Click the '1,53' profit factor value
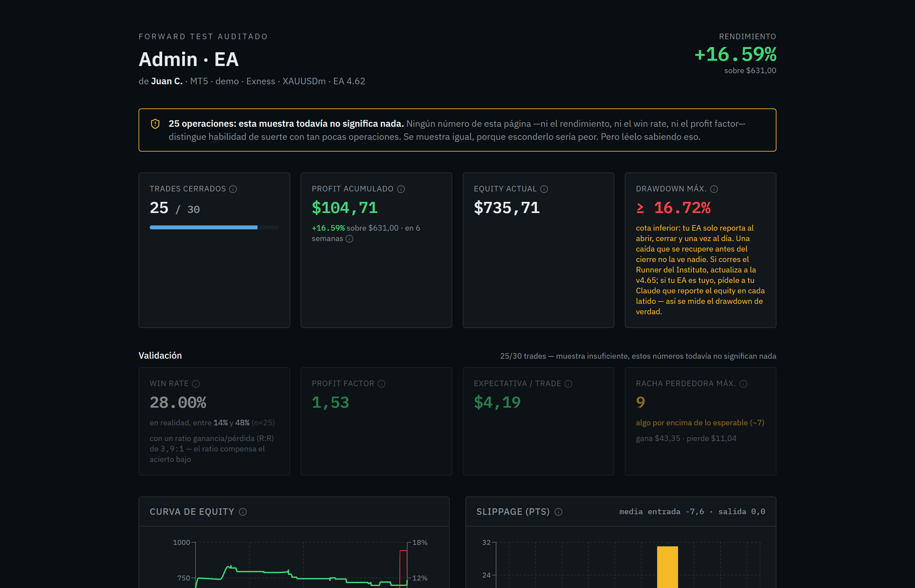Viewport: 915px width, 588px height. [330, 402]
